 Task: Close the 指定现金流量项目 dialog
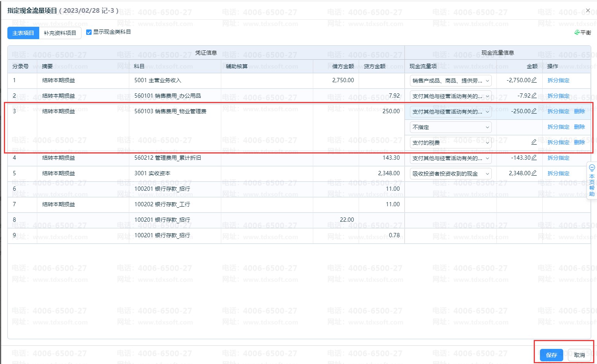click(x=588, y=10)
